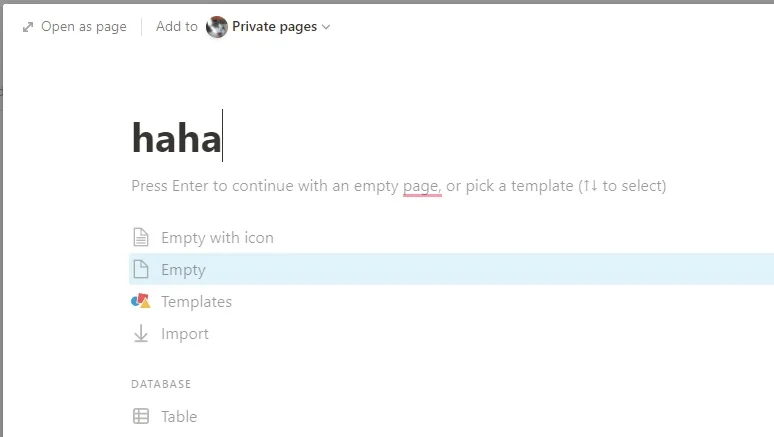Click the colorful shapes Templates icon
The width and height of the screenshot is (774, 437).
coord(141,301)
